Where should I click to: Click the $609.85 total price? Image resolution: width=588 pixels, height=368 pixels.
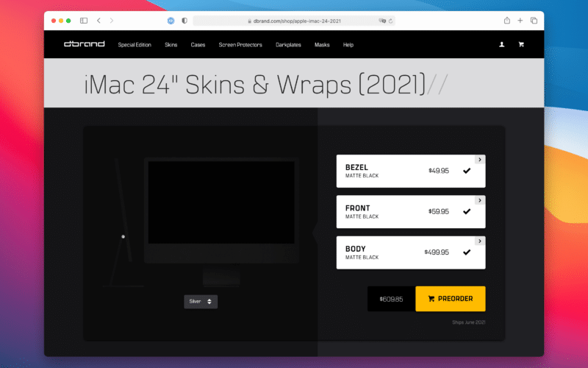coord(391,300)
